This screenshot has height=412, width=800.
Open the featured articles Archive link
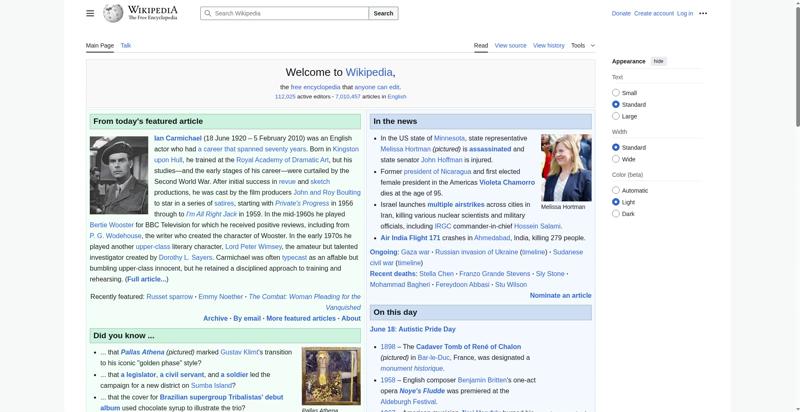click(215, 318)
